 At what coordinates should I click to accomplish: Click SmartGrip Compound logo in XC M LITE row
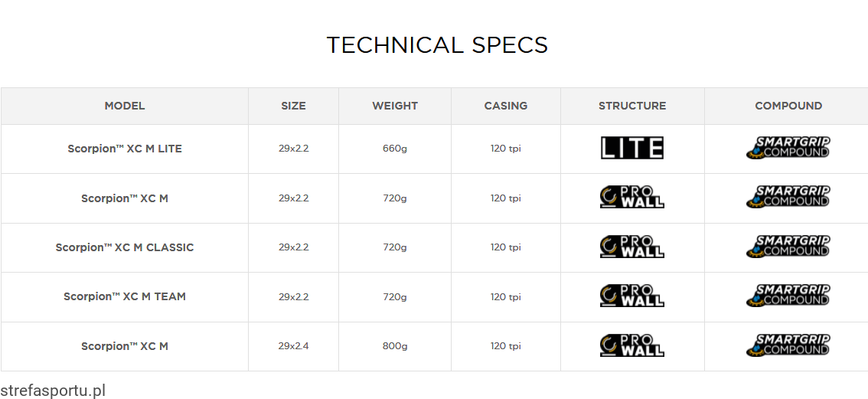coord(788,148)
